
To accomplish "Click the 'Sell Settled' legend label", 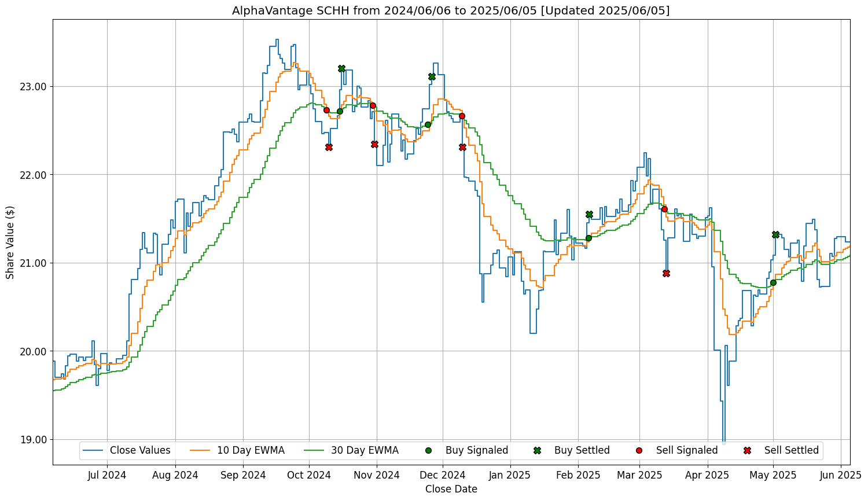I will 792,450.
